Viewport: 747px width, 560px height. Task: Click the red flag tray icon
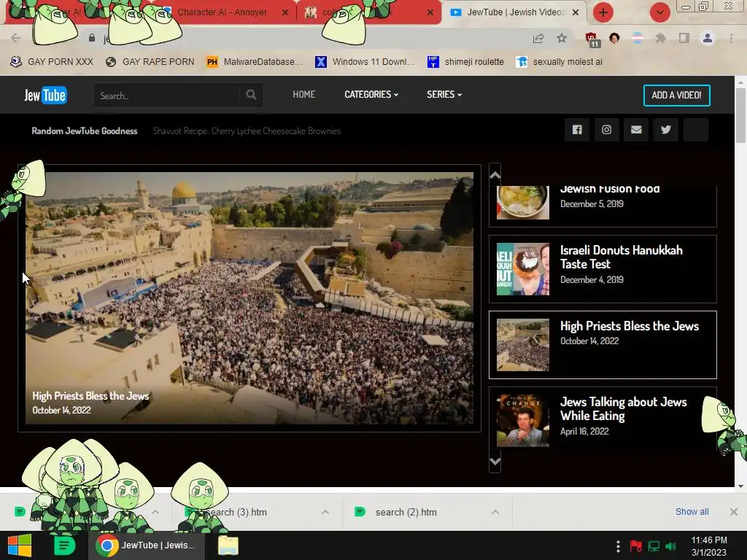636,546
